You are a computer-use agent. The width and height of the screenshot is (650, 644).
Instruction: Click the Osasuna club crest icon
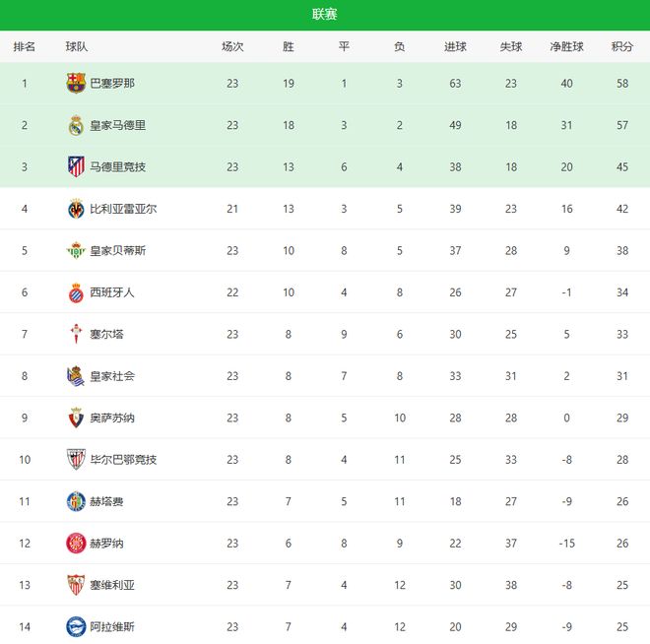point(76,418)
